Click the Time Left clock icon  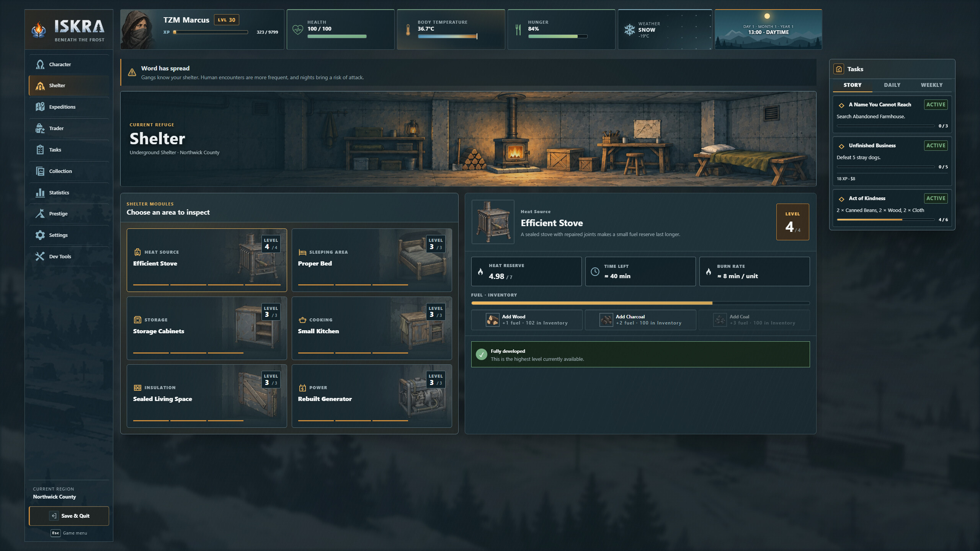click(x=595, y=271)
